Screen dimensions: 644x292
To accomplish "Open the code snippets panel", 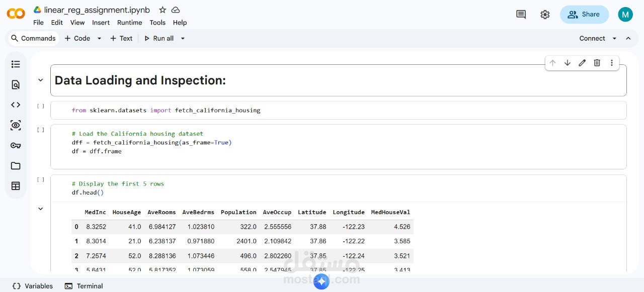I will click(x=16, y=105).
